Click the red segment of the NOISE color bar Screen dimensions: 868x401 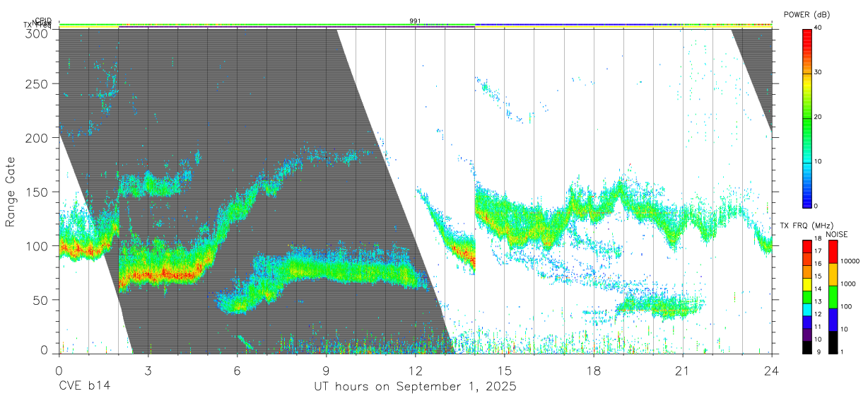pos(833,252)
